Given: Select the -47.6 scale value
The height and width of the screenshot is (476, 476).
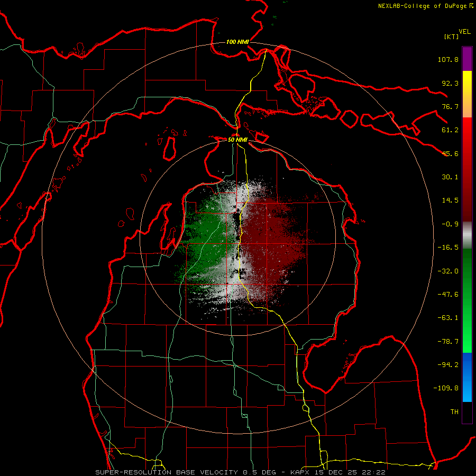Looking at the screenshot, I should (x=448, y=295).
